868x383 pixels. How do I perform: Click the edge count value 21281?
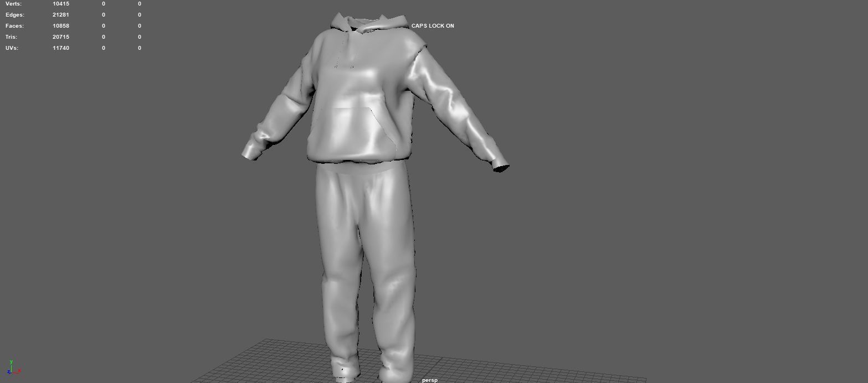(x=61, y=15)
